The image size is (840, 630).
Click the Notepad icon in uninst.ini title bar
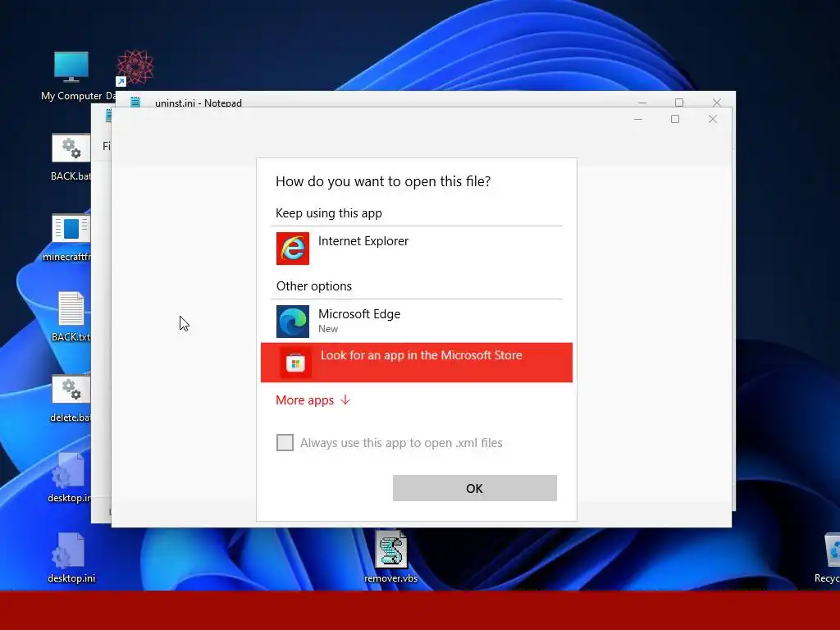[135, 102]
